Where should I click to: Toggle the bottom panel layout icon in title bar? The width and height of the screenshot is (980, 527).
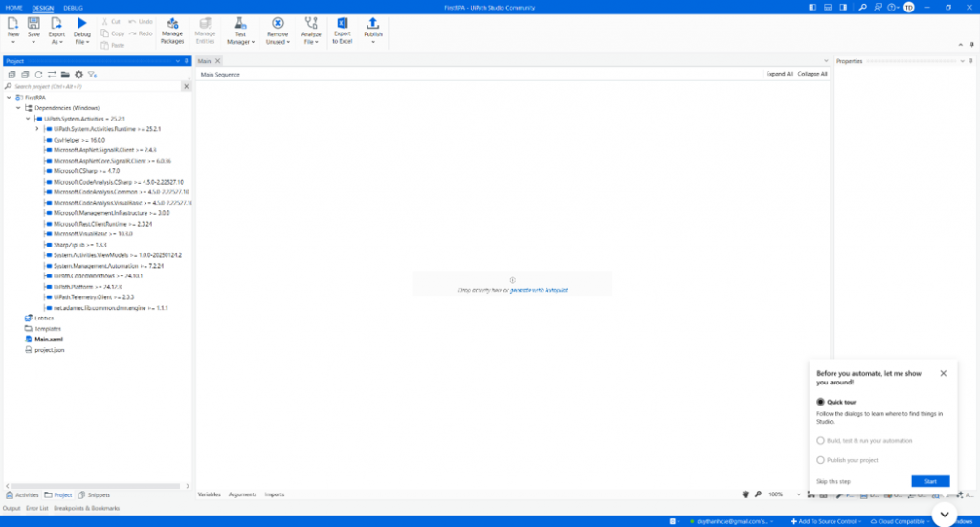(828, 8)
